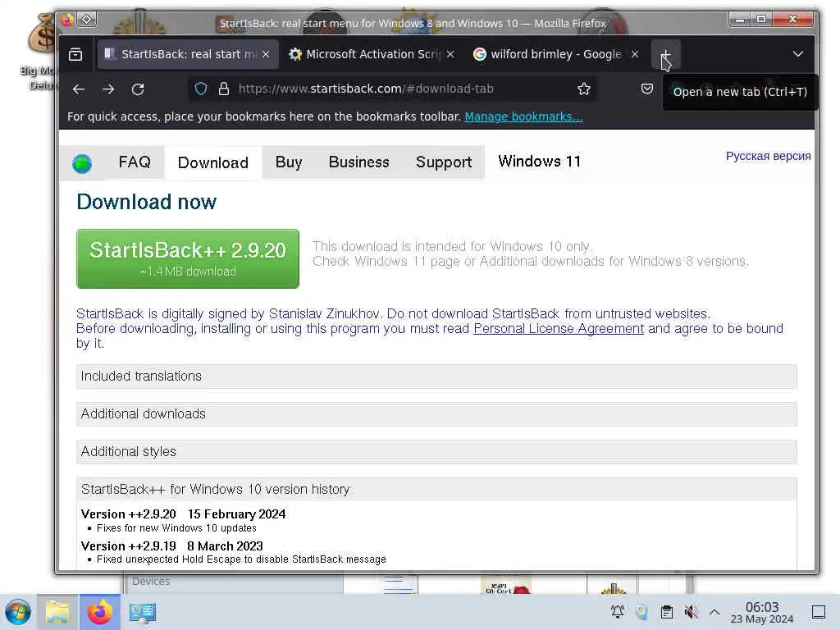Switch to the Microsoft Activation Scripts tab
The width and height of the screenshot is (840, 630).
pyautogui.click(x=371, y=54)
